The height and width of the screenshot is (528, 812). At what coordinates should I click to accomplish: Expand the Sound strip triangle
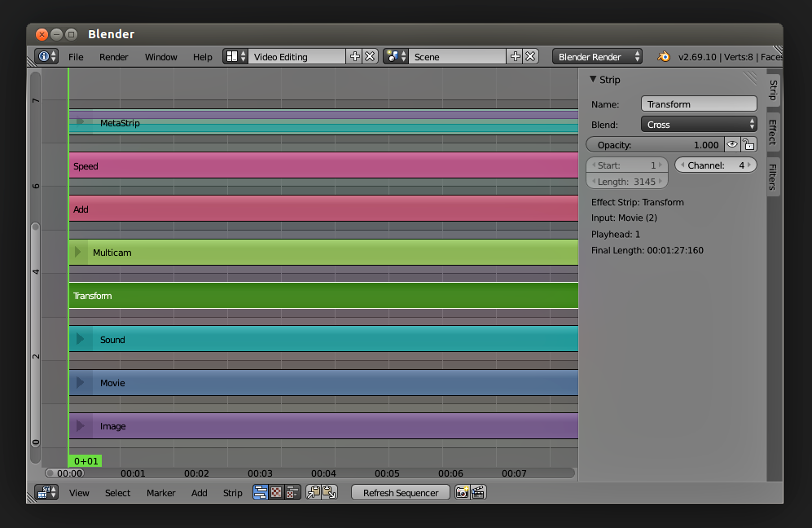[81, 339]
